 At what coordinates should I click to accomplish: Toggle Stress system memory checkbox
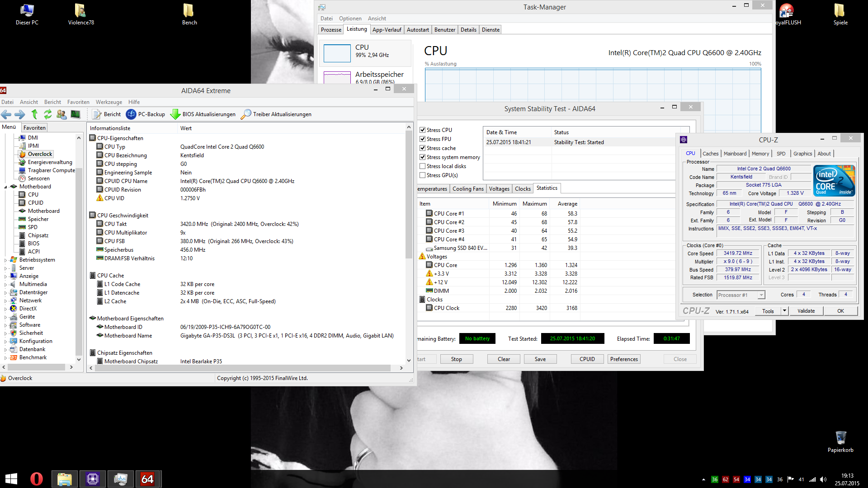(423, 157)
